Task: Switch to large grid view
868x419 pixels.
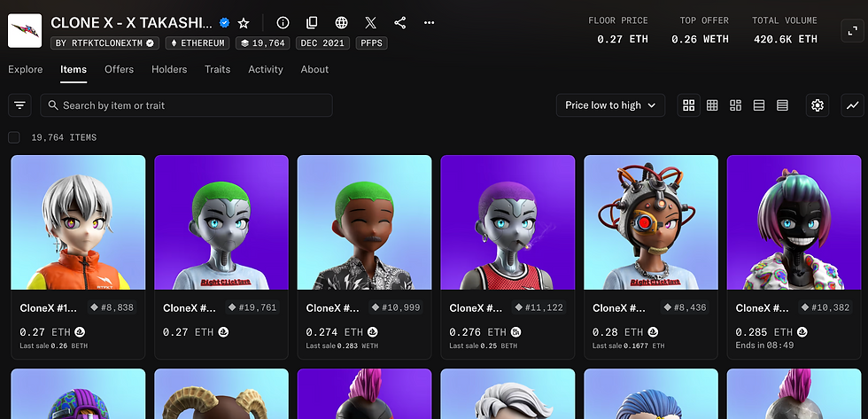Action: pyautogui.click(x=689, y=105)
